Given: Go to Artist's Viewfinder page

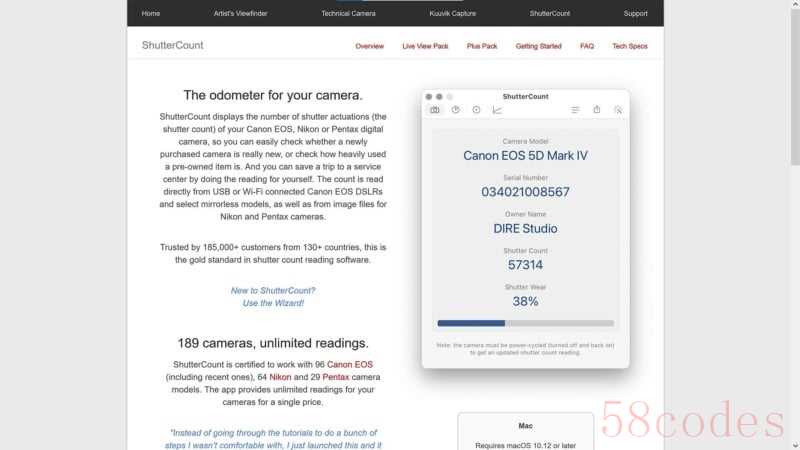Looking at the screenshot, I should pyautogui.click(x=241, y=14).
